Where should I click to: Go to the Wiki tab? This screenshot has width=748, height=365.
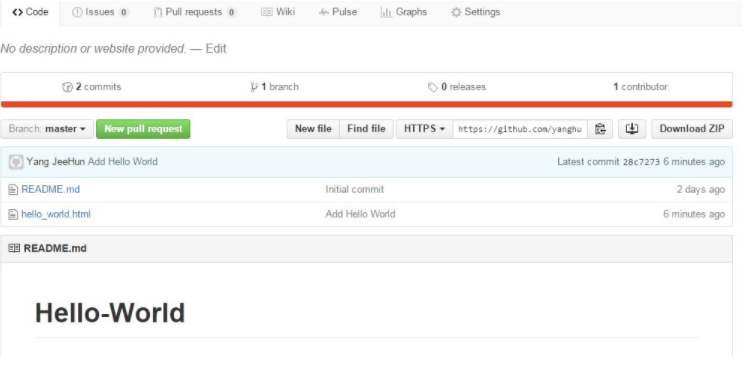pos(278,12)
